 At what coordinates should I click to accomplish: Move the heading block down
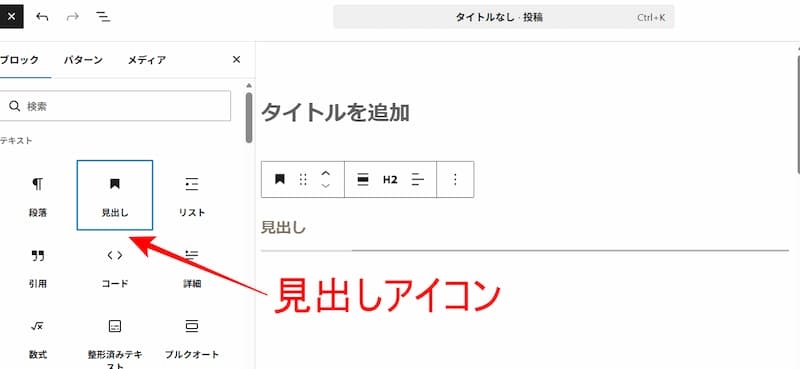tap(326, 185)
